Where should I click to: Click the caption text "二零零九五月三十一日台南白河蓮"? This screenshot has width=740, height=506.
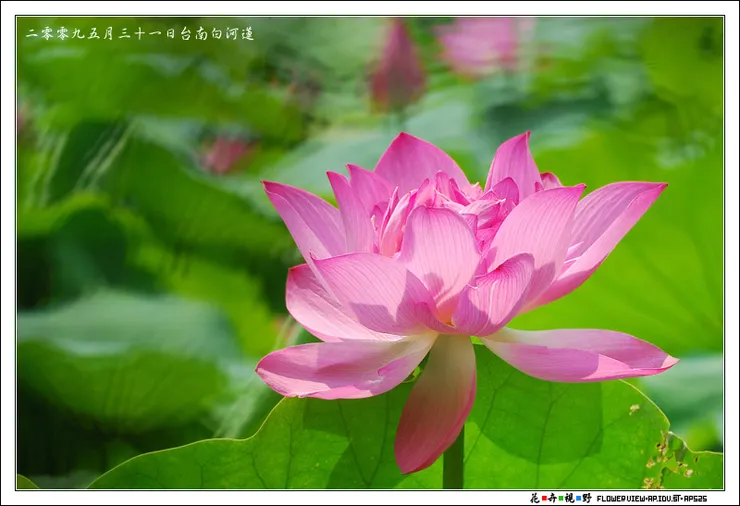(x=140, y=34)
